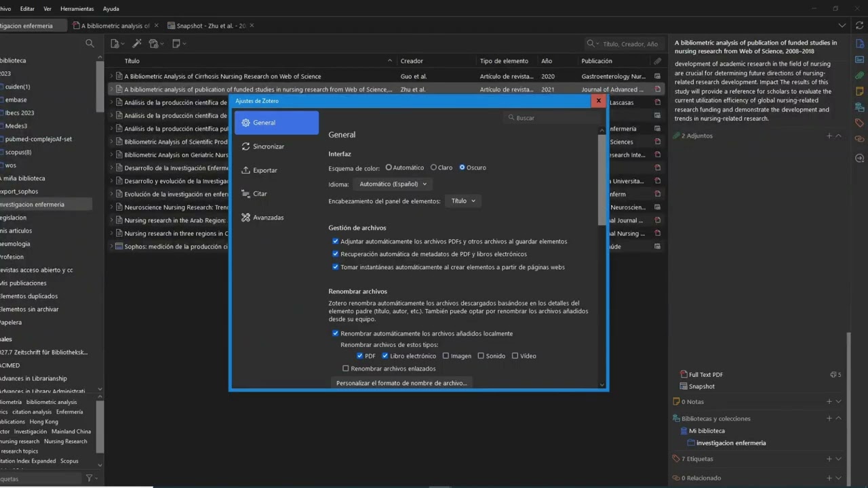Click the PDF icon on Guo et al. row
This screenshot has width=868, height=488.
coord(657,77)
